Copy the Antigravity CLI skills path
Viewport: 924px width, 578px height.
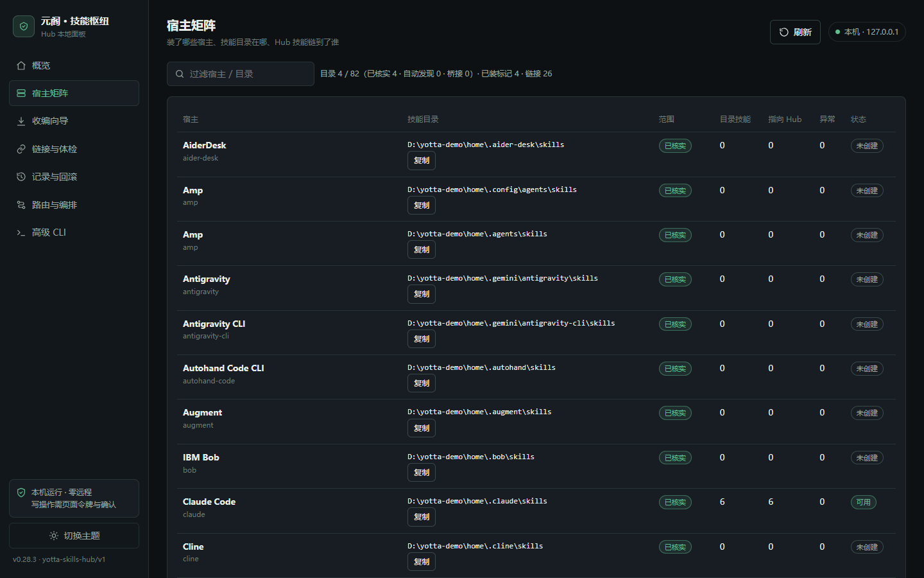[422, 339]
